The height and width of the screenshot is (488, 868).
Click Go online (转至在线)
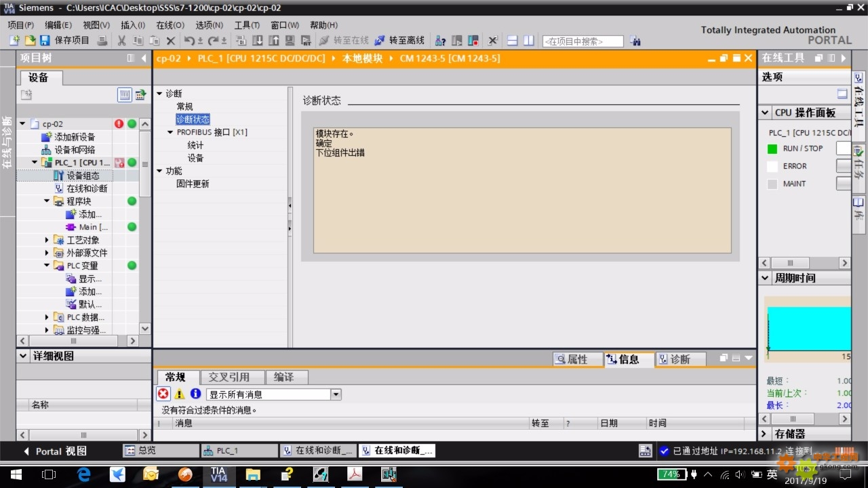tap(344, 41)
